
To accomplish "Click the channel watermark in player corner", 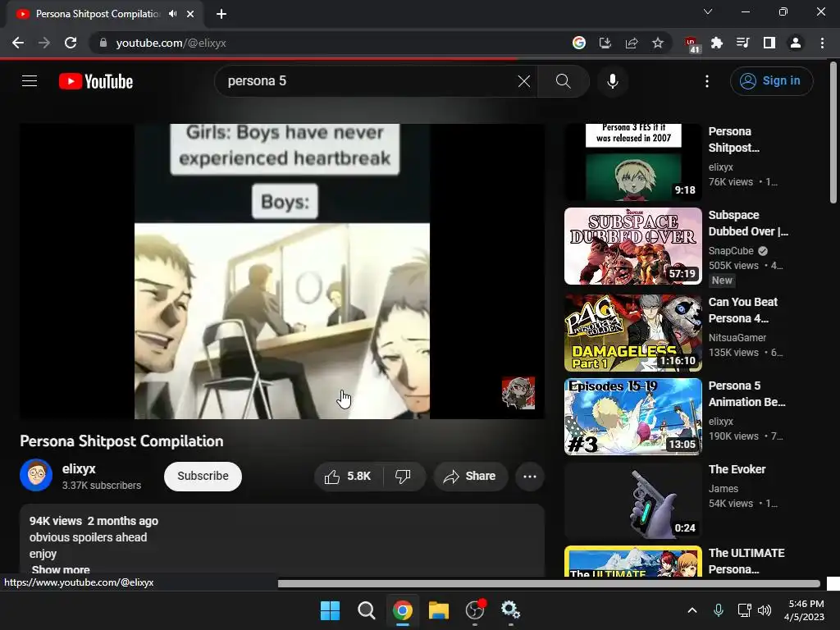I will 518,393.
